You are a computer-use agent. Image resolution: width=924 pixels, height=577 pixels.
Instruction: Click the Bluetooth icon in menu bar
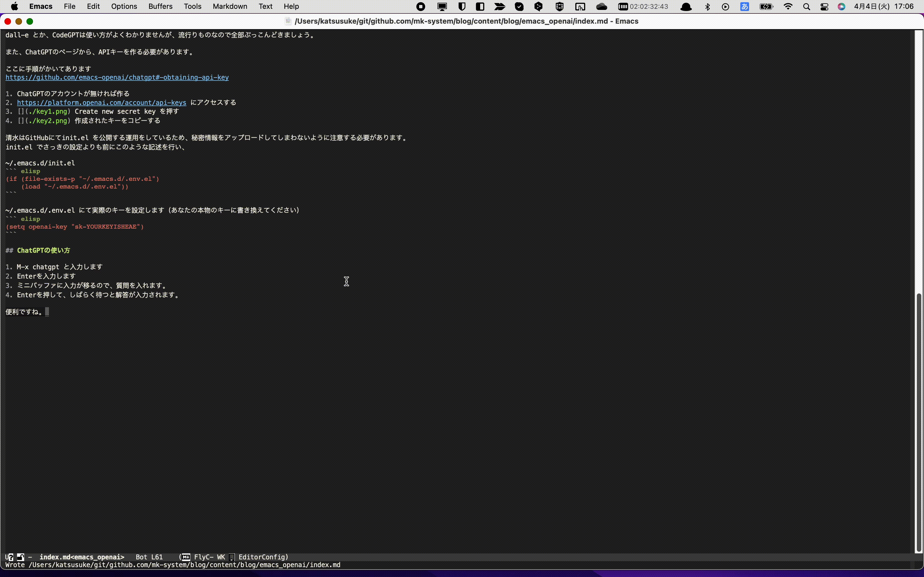tap(707, 7)
